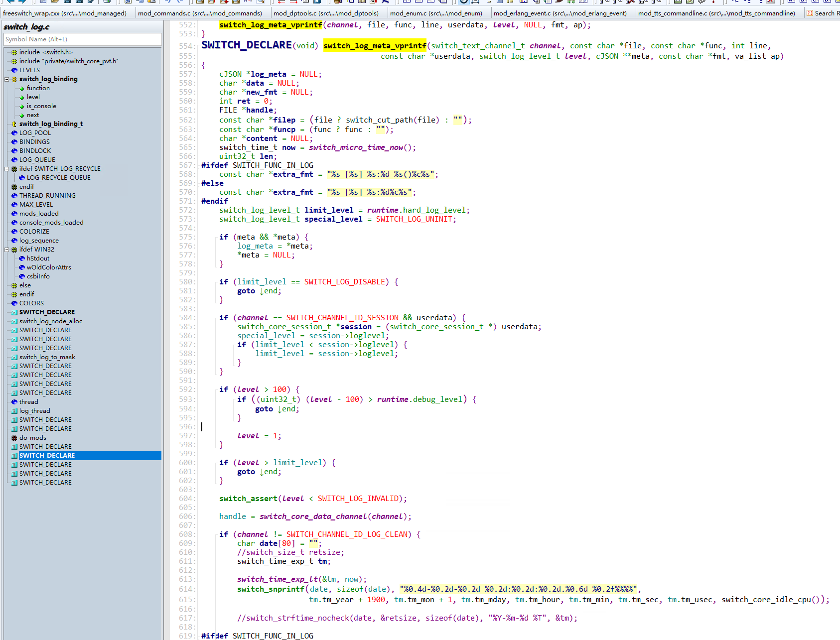
Task: Select csbiInfo entry
Action: pyautogui.click(x=38, y=276)
